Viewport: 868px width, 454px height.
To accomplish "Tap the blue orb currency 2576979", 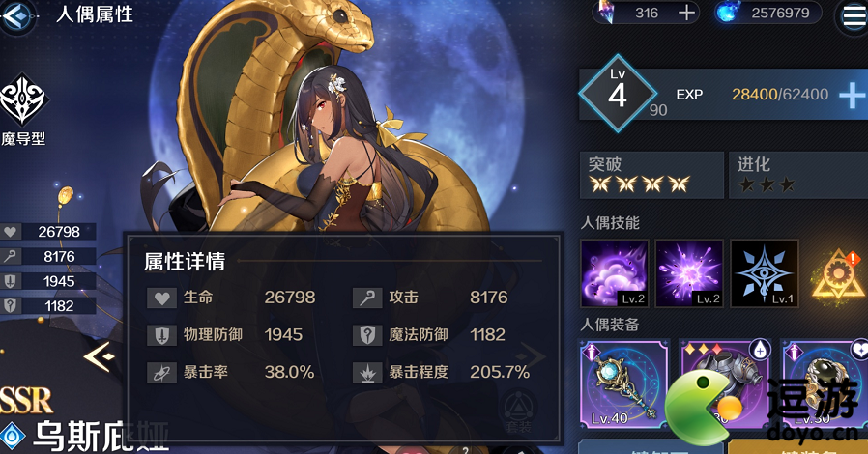I will tap(767, 13).
